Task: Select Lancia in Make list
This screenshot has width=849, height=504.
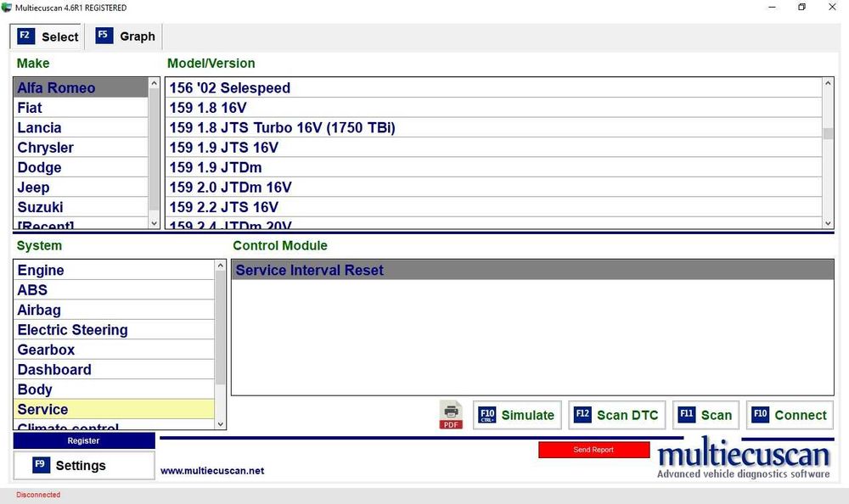Action: [x=81, y=128]
